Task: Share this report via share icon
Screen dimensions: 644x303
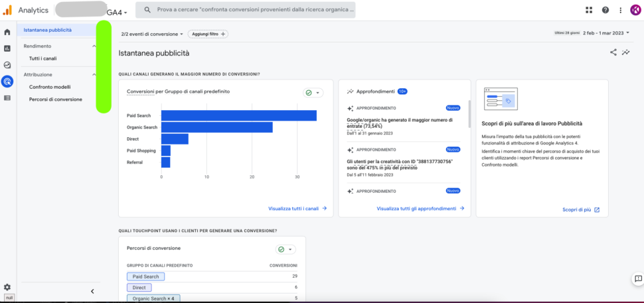Action: pos(613,52)
